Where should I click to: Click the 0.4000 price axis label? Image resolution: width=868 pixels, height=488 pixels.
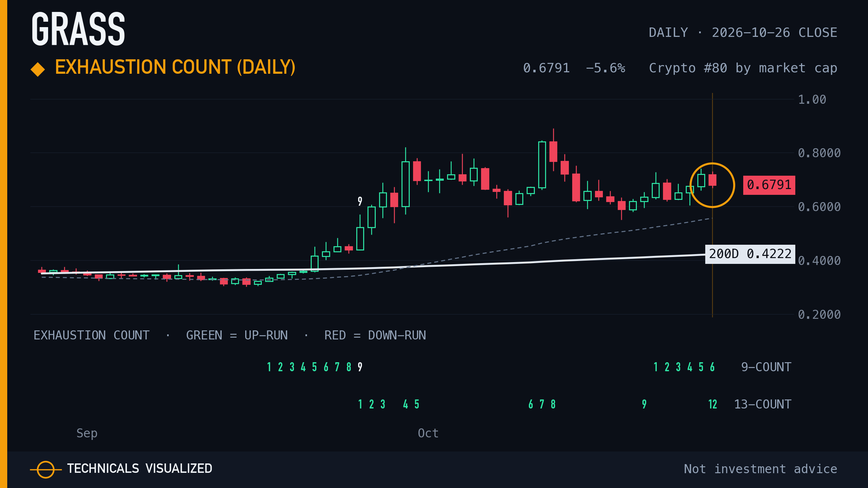pos(819,261)
